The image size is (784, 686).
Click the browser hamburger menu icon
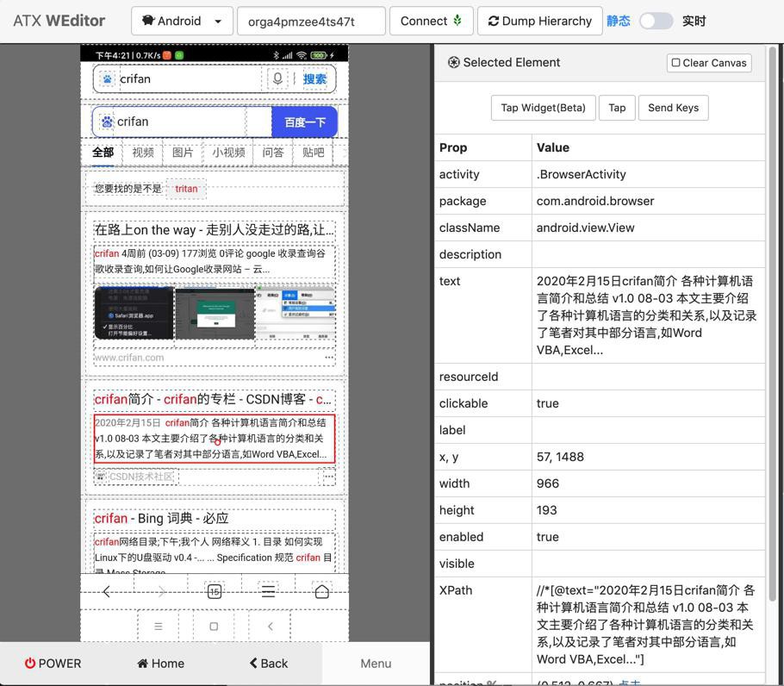(x=269, y=591)
